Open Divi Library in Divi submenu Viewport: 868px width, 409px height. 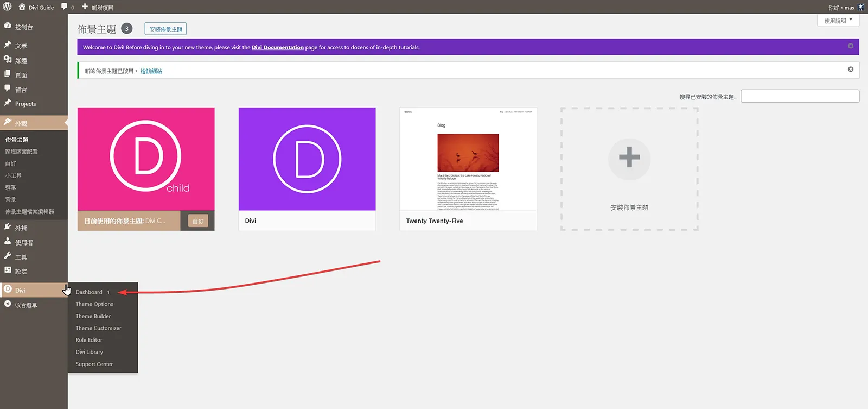click(x=90, y=352)
